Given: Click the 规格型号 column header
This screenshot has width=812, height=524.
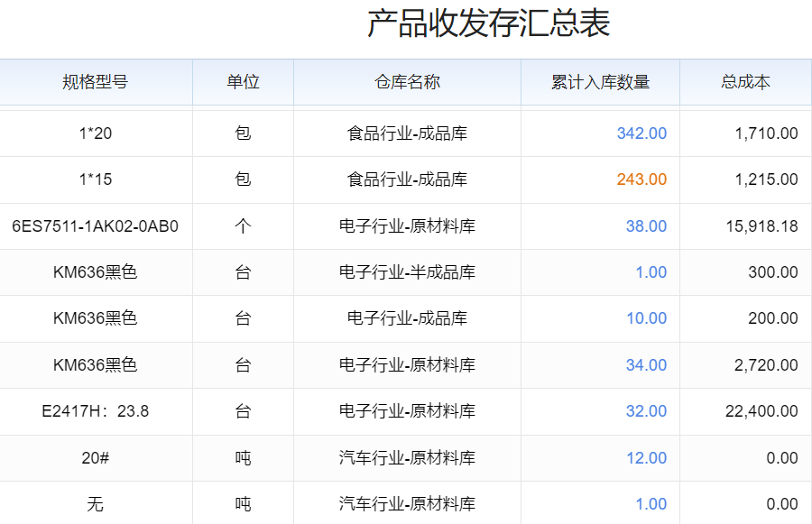Looking at the screenshot, I should (x=96, y=82).
